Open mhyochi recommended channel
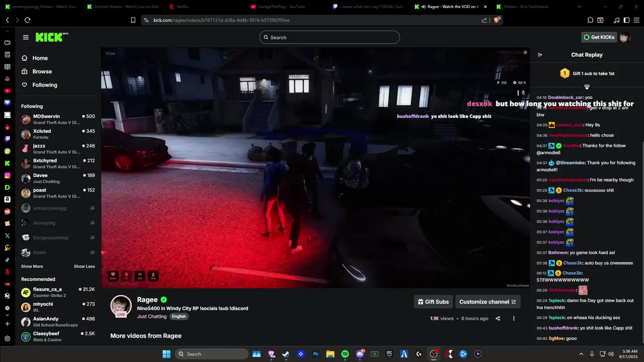 pyautogui.click(x=58, y=307)
